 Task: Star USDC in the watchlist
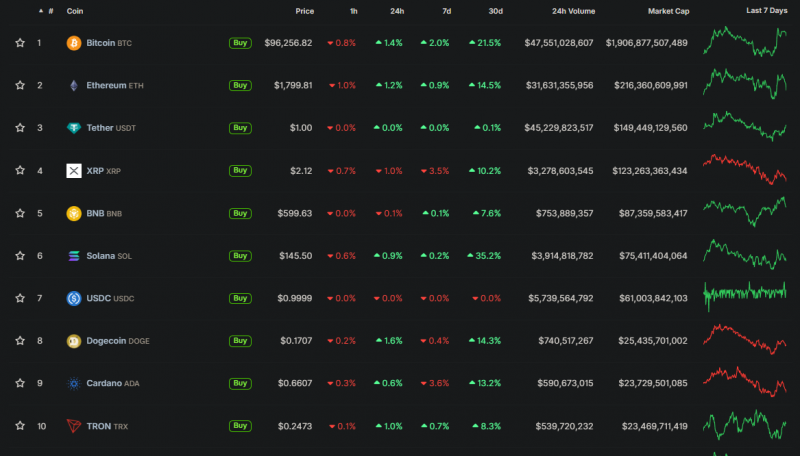tap(20, 298)
